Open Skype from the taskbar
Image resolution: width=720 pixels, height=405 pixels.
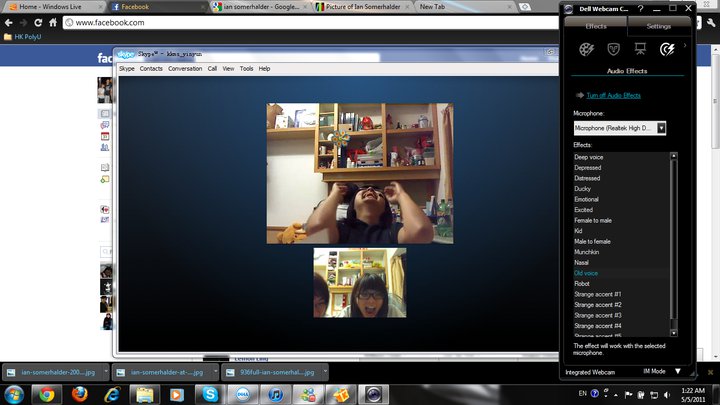(210, 394)
